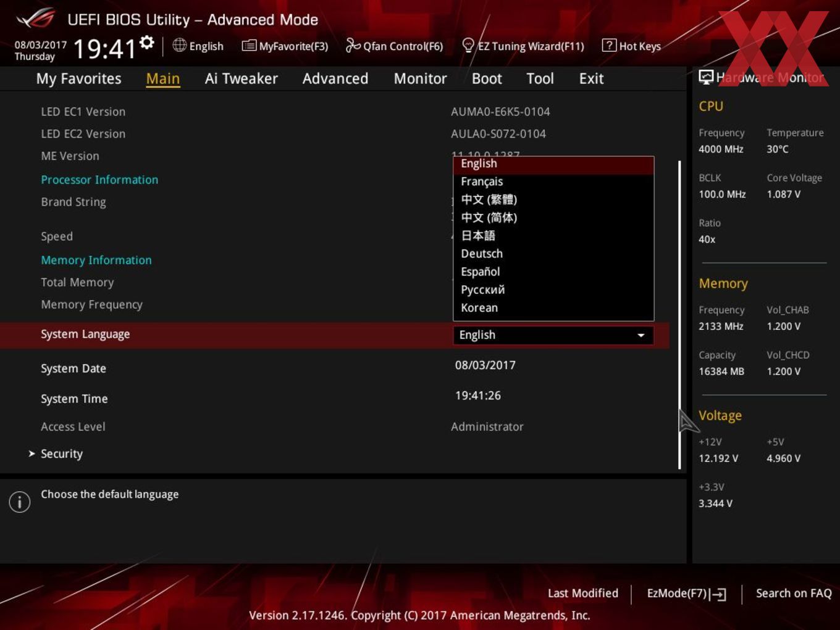Click the +3.3V reading 3.344 V
Image resolution: width=840 pixels, height=630 pixels.
tap(716, 503)
